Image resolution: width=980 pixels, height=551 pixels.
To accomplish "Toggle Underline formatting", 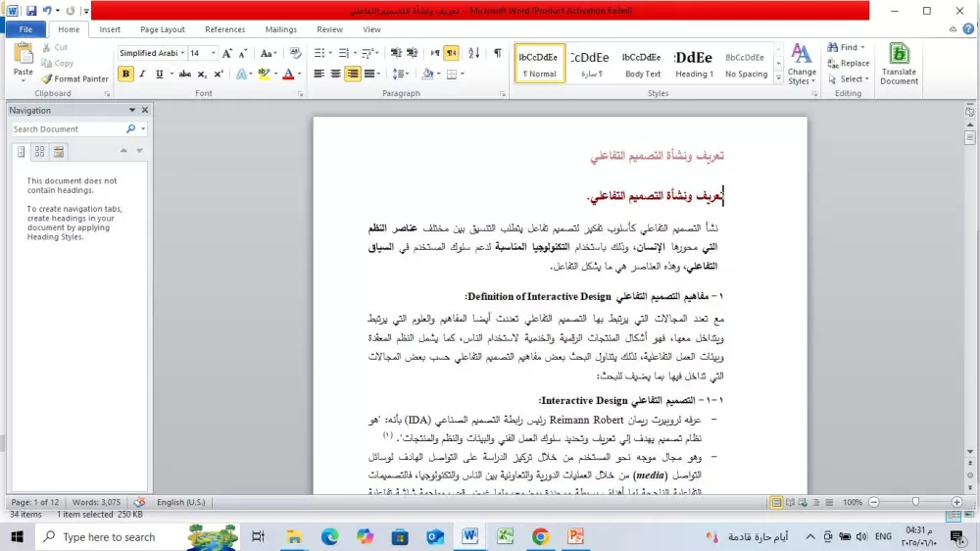I will tap(160, 74).
